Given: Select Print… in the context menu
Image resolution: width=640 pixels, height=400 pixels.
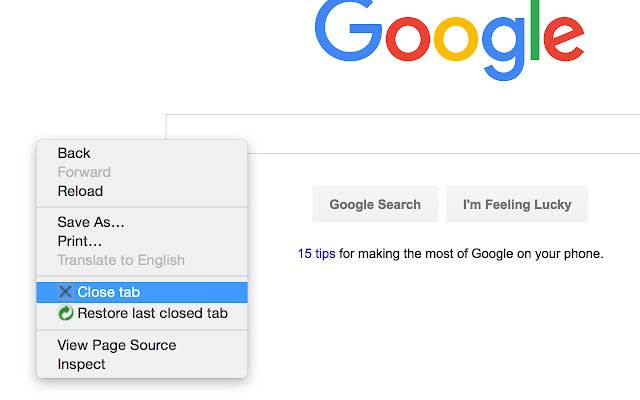Looking at the screenshot, I should (80, 241).
